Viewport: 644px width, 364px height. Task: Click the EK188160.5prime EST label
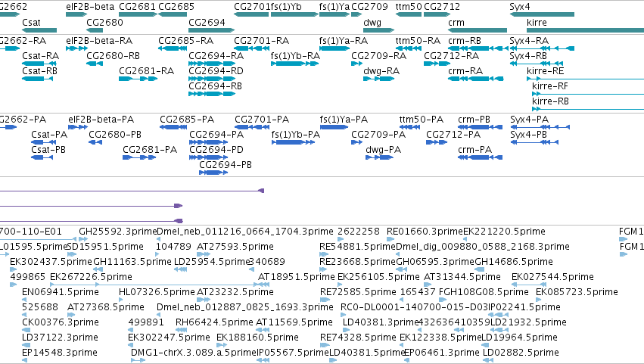point(257,338)
